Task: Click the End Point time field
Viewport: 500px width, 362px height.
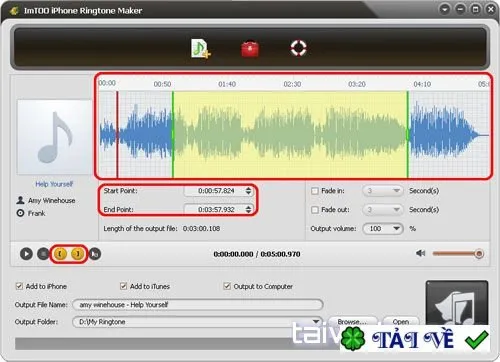Action: 215,209
